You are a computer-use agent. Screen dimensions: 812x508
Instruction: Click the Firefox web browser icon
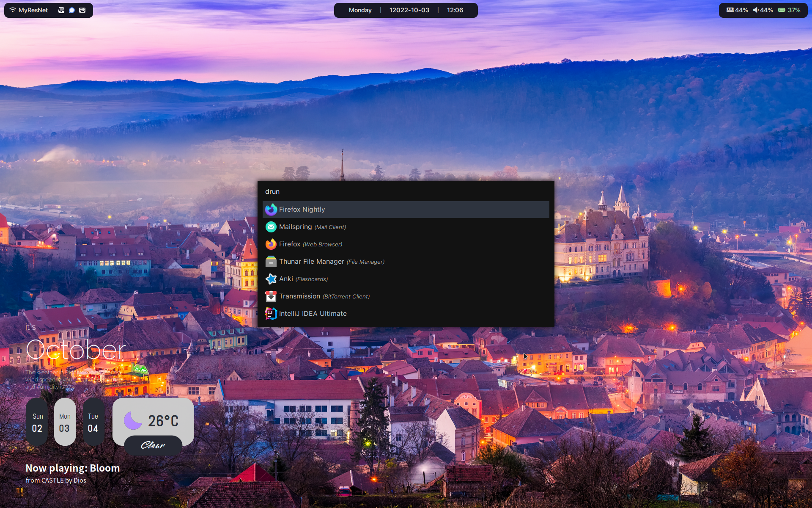coord(271,244)
